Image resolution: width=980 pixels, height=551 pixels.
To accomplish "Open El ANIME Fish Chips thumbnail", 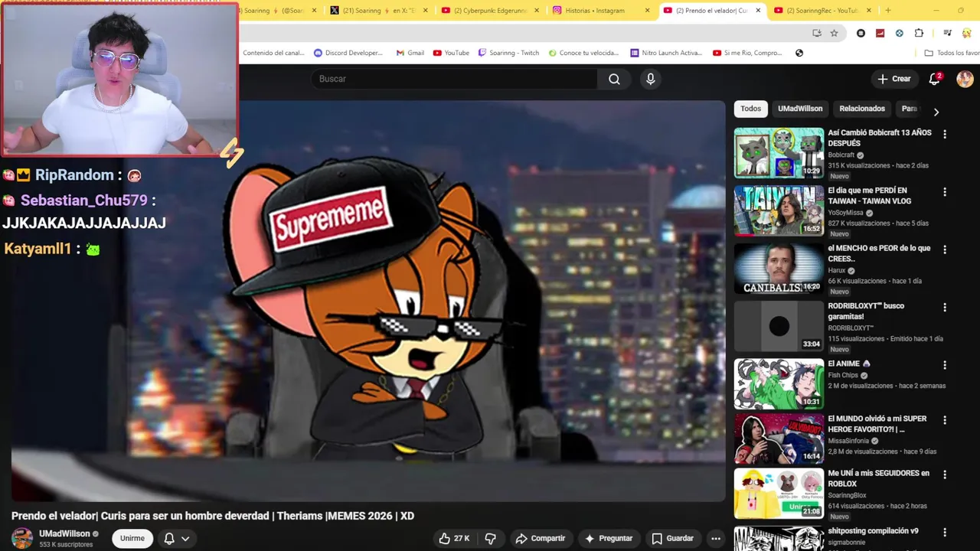I will (779, 383).
